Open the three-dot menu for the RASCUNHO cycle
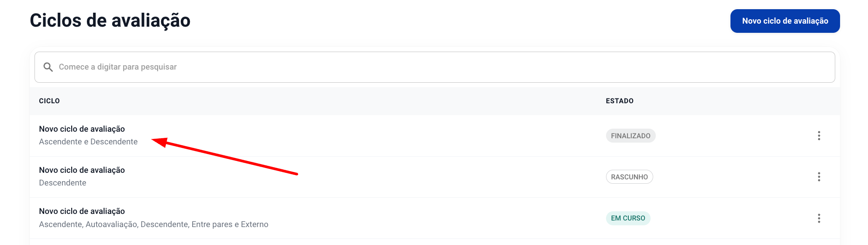The width and height of the screenshot is (868, 245). pos(819,177)
